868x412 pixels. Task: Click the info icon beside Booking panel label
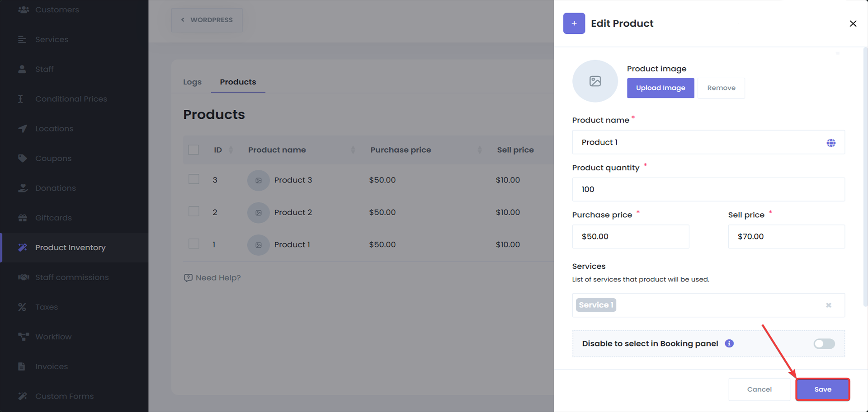click(729, 343)
